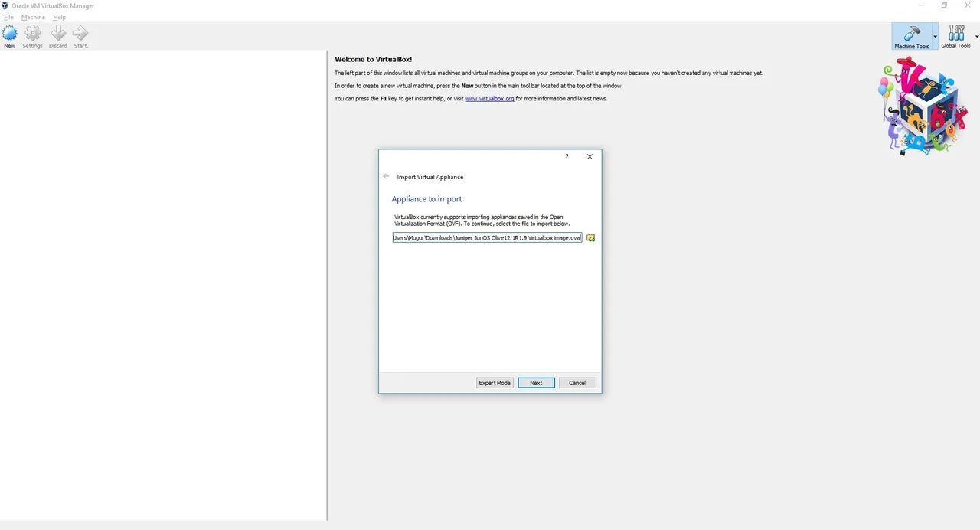Close the VirtualBox Manager window
980x530 pixels.
(967, 5)
